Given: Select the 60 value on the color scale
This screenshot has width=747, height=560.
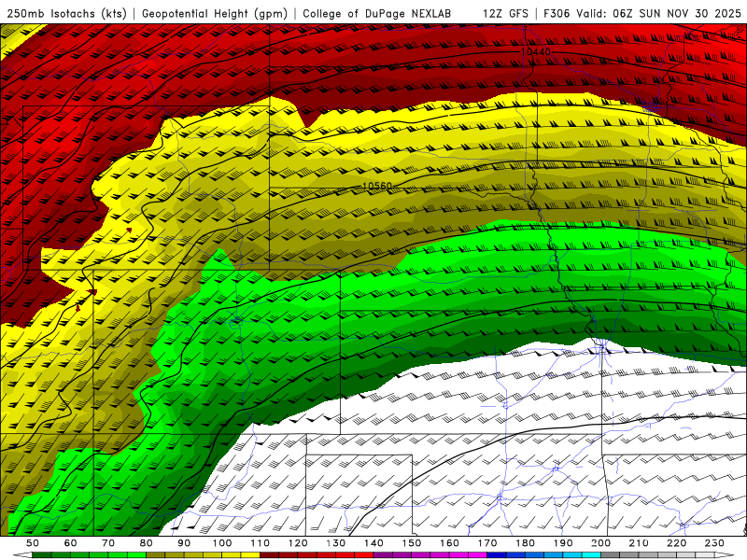Looking at the screenshot, I should click(x=71, y=543).
